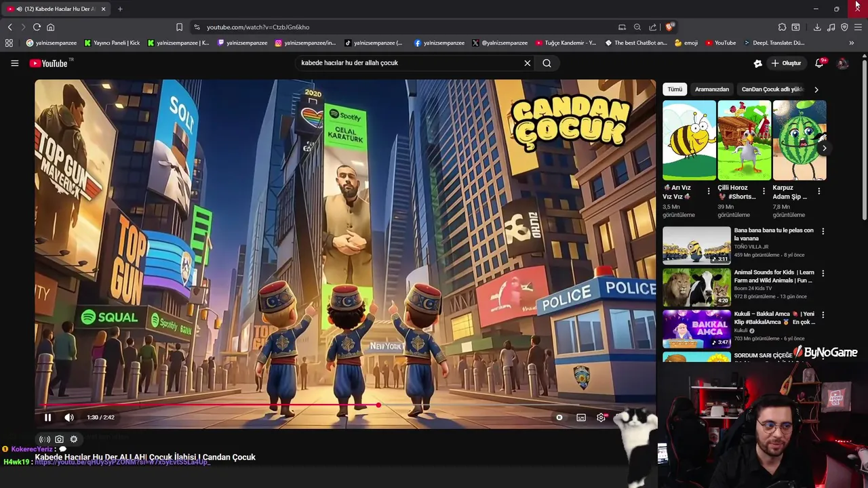Open options for Karpuz Adam short
868x488 pixels.
point(818,191)
